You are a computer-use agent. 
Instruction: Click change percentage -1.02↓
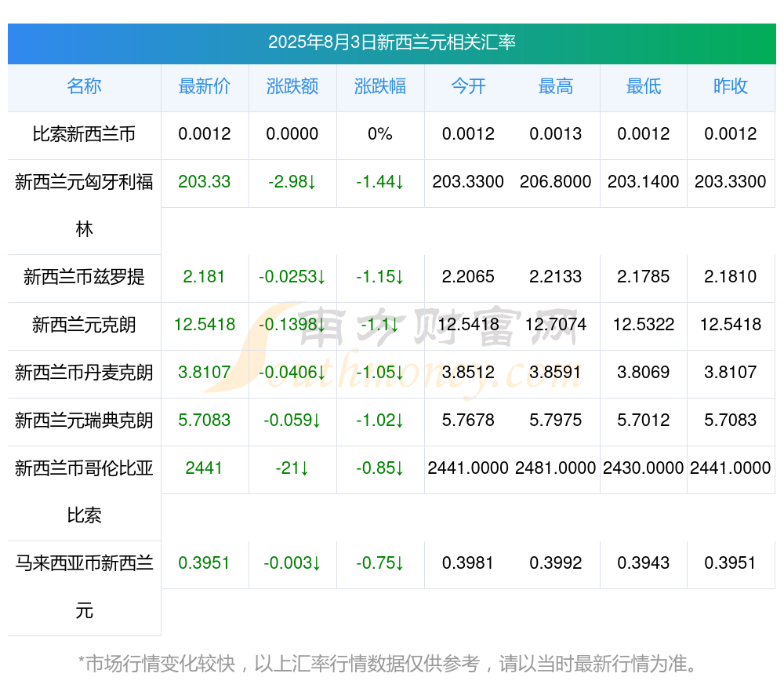(x=380, y=420)
